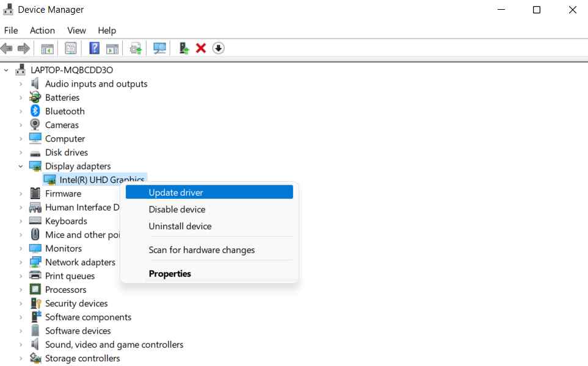The image size is (588, 366).
Task: Expand the Network adapters chevron
Action: pos(21,262)
